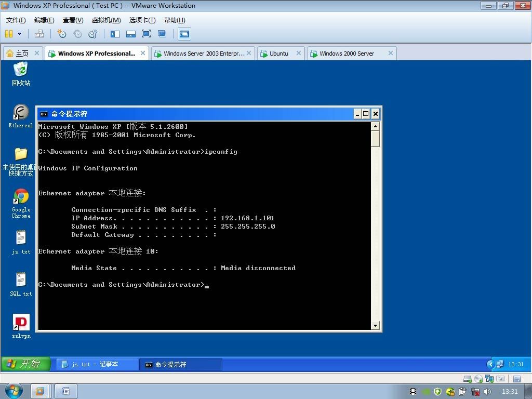Click the 13:31 clock on the host taskbar
The height and width of the screenshot is (399, 532).
(x=510, y=392)
